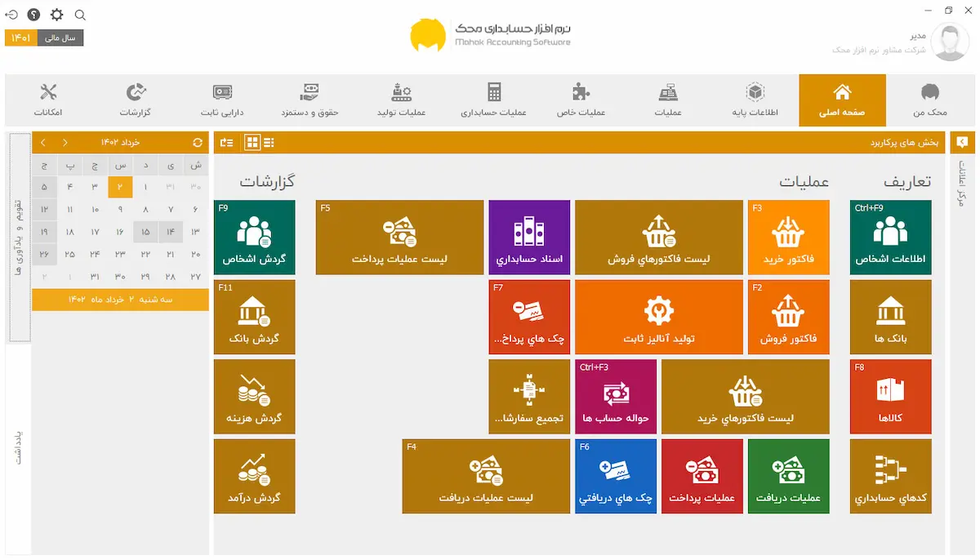Open the purple اسناد حسابداری tile
980x560 pixels.
click(x=528, y=237)
